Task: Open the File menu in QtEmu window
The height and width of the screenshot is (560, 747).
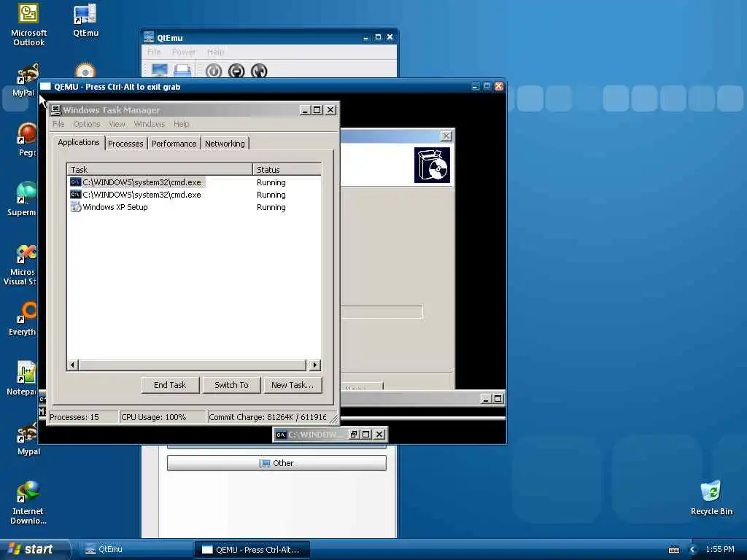Action: 154,52
